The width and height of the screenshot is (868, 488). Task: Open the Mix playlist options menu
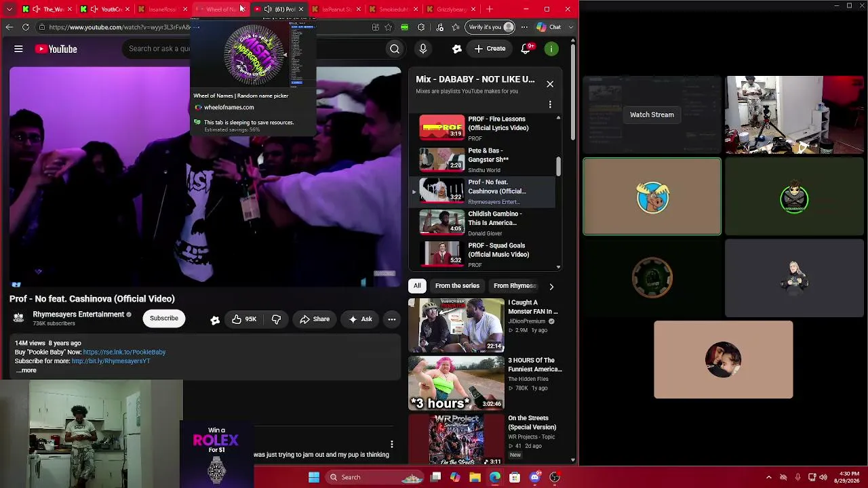[x=550, y=104]
